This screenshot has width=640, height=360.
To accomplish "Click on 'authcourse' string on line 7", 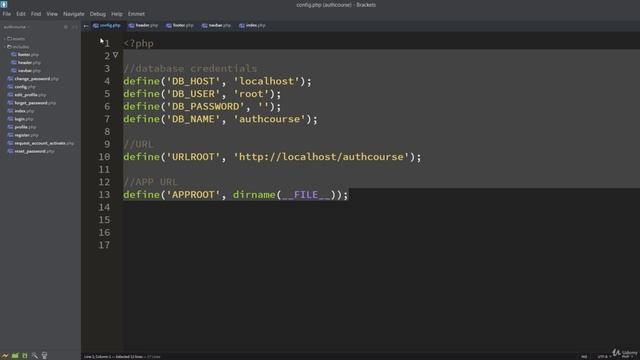I will (269, 119).
